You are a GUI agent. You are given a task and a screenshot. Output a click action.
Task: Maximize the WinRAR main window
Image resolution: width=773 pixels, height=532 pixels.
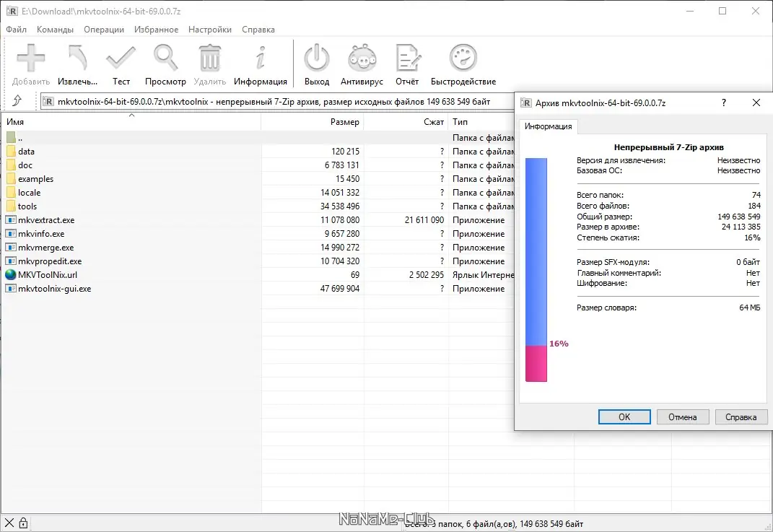click(x=722, y=11)
